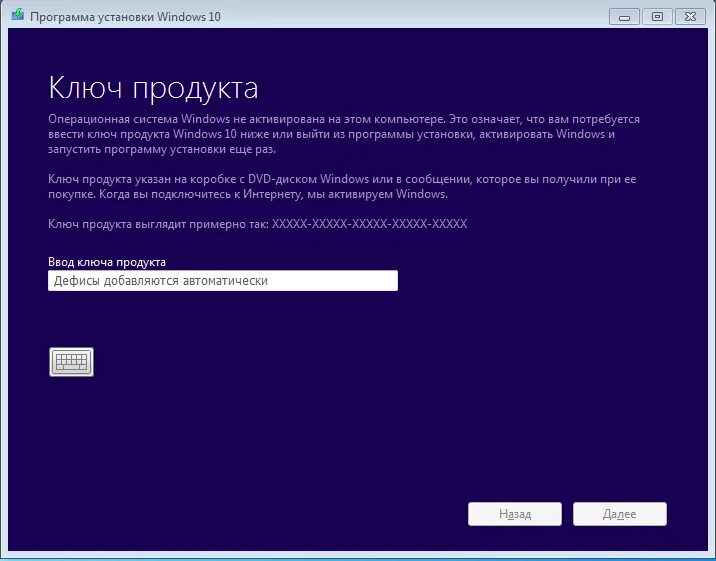Click the "Ключ продукта" heading

153,87
